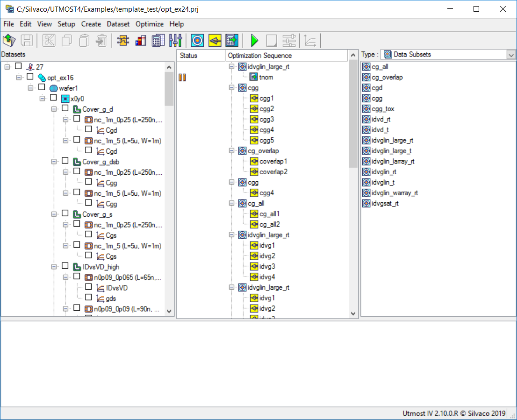
Task: Click the target data subset toolbar icon
Action: coord(198,41)
